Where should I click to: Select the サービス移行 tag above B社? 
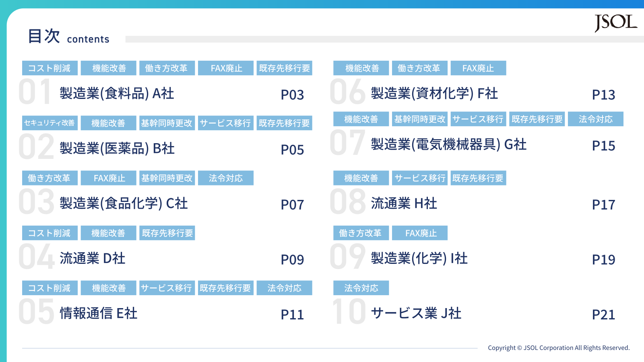click(226, 123)
